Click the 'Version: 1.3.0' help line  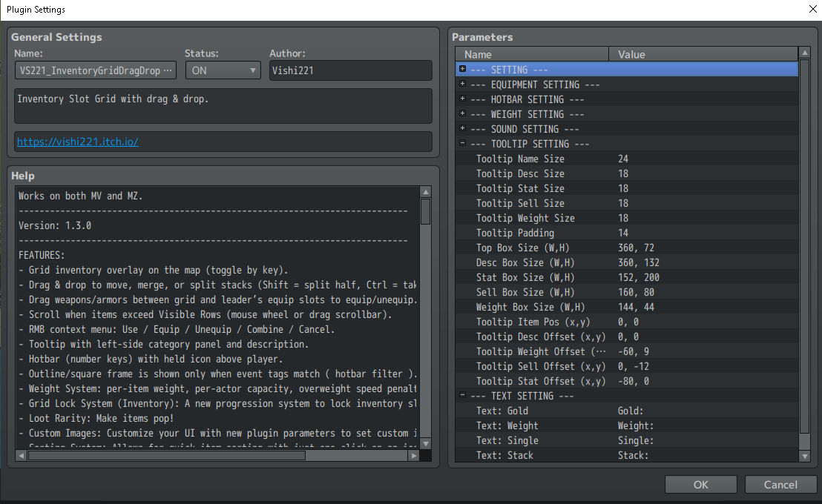54,225
